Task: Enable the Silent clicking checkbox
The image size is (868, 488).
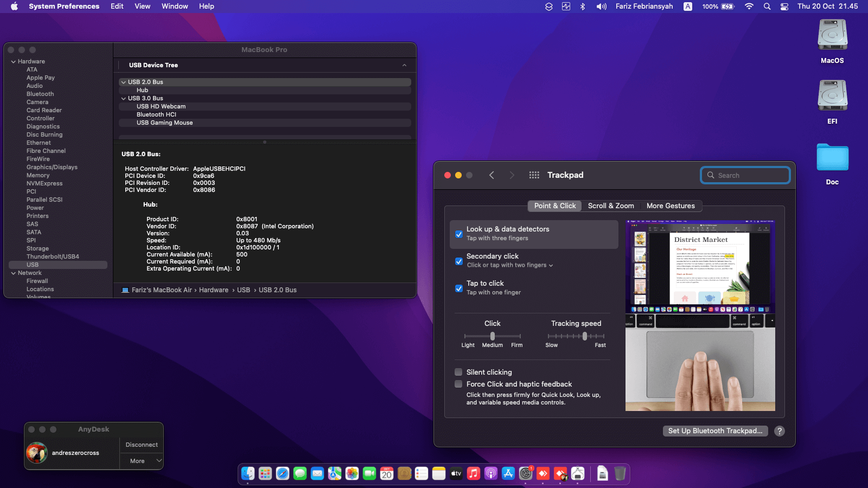Action: coord(459,372)
